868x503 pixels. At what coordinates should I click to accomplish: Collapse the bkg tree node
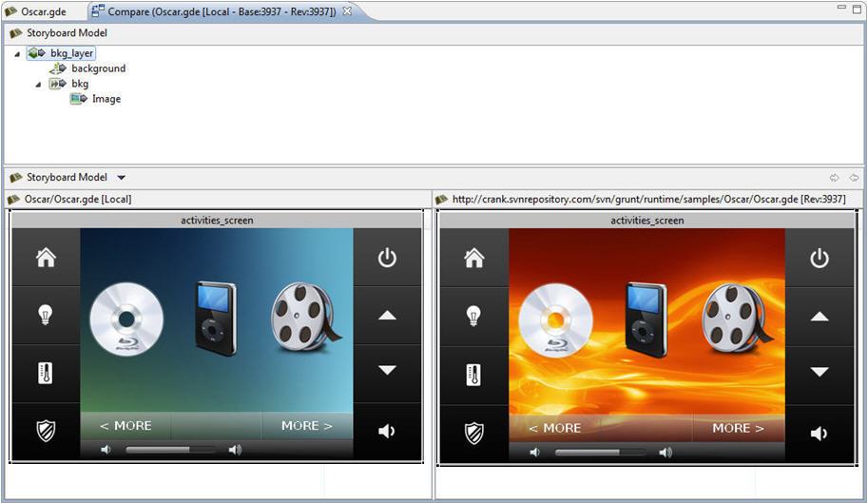coord(38,84)
